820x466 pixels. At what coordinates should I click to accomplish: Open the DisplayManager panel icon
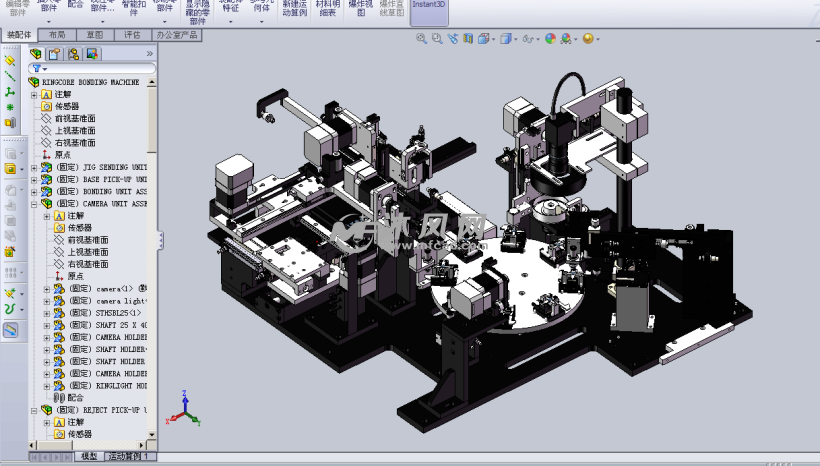[91, 54]
